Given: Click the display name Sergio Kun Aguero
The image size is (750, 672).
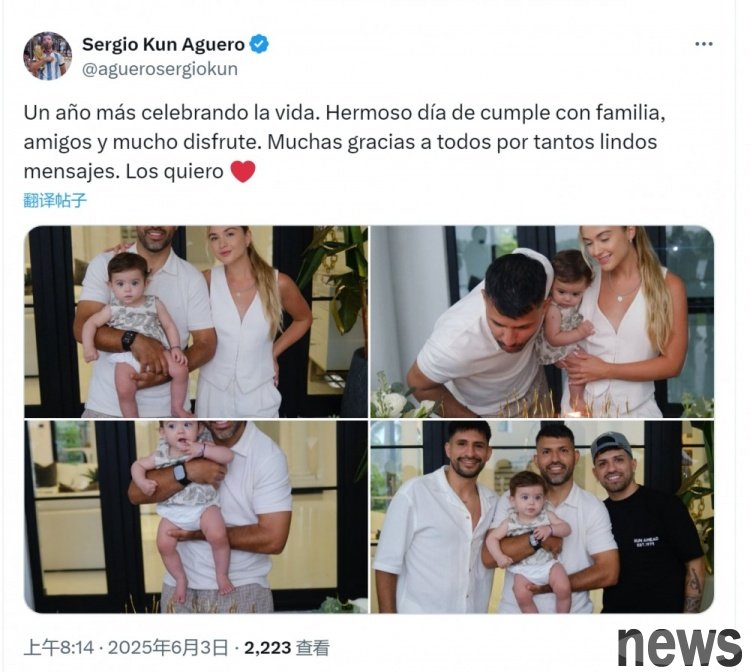Looking at the screenshot, I should tap(163, 44).
